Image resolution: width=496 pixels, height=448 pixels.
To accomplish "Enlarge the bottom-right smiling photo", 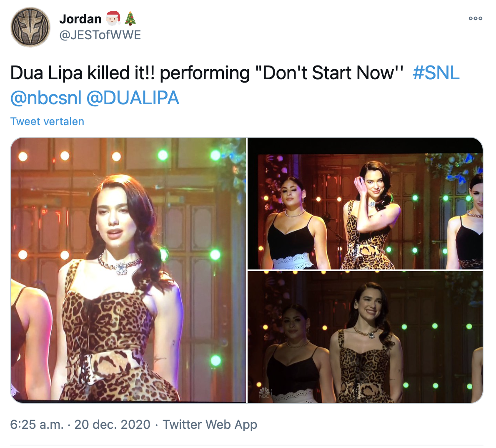I will point(365,337).
